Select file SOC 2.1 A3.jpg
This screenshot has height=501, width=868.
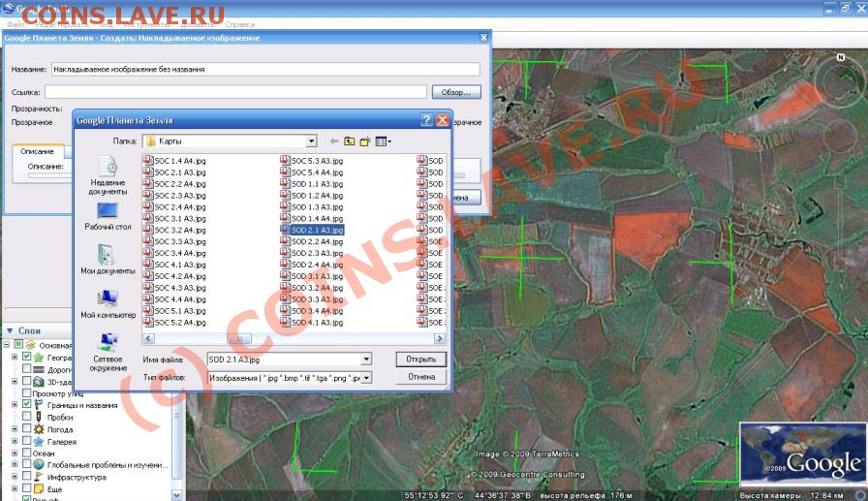(x=174, y=172)
